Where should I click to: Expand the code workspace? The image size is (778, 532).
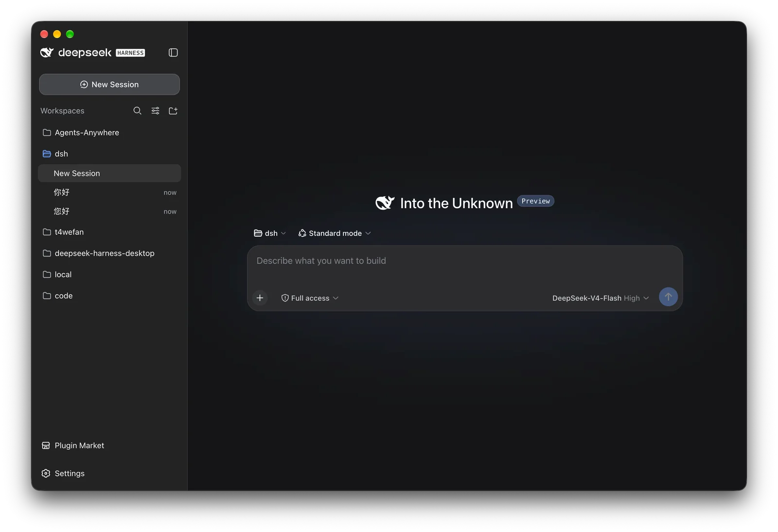pos(109,296)
